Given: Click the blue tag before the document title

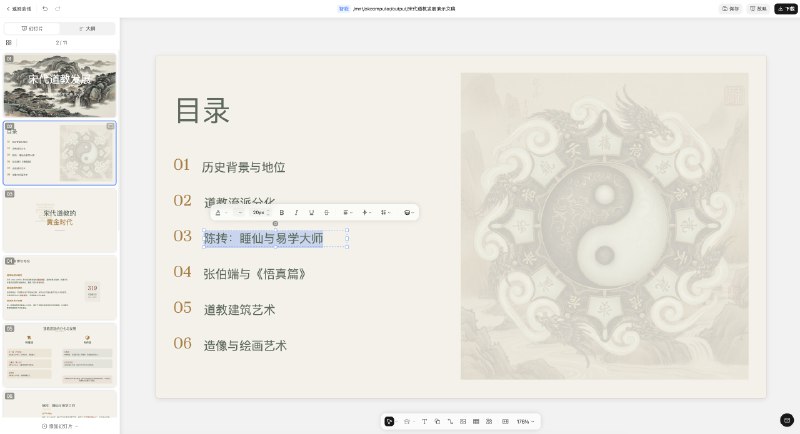Looking at the screenshot, I should [x=344, y=9].
